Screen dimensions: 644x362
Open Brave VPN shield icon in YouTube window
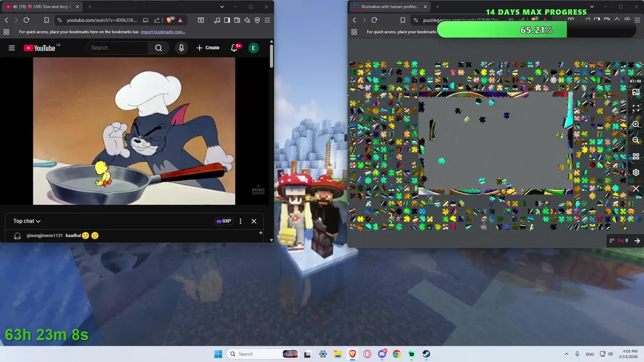[257, 20]
